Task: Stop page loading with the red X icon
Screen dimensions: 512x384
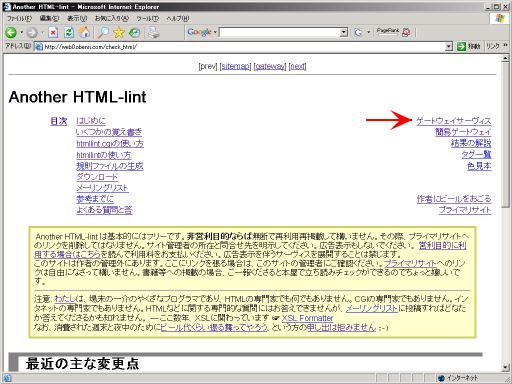Action: (x=53, y=32)
